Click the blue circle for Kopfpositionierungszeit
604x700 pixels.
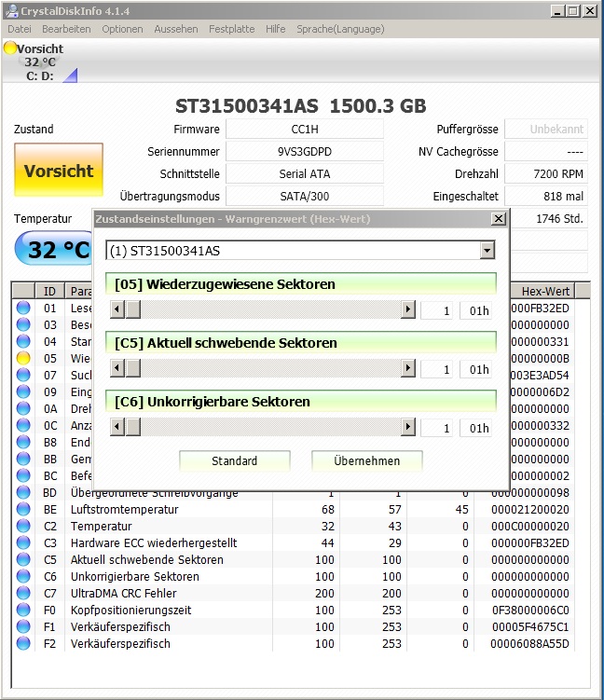23,610
